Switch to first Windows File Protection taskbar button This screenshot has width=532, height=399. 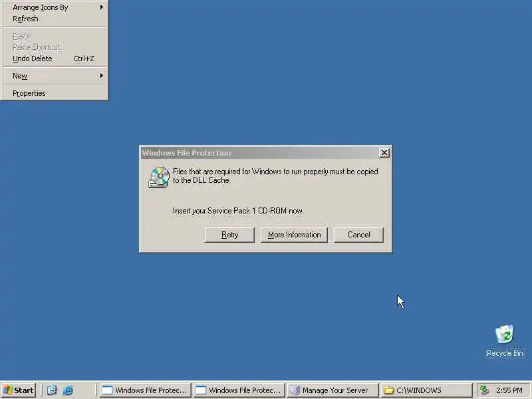tap(145, 390)
